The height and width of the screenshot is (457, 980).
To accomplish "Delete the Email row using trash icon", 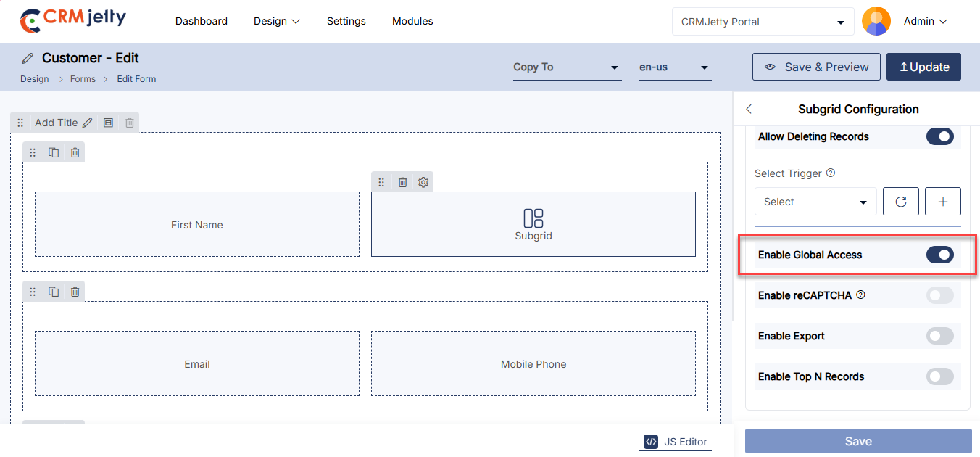I will (x=75, y=292).
